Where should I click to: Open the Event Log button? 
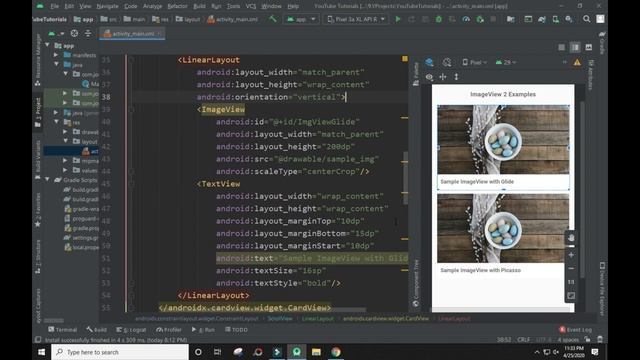[576, 330]
